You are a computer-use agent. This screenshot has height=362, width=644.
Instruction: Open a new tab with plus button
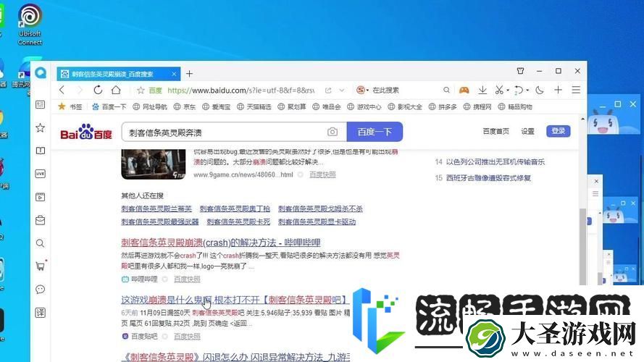(189, 74)
